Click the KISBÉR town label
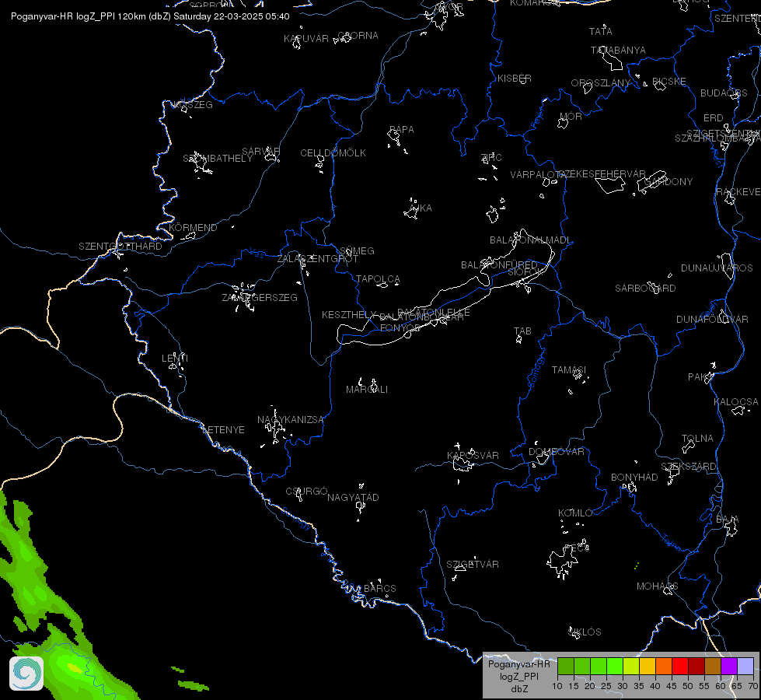The width and height of the screenshot is (761, 700). 515,79
